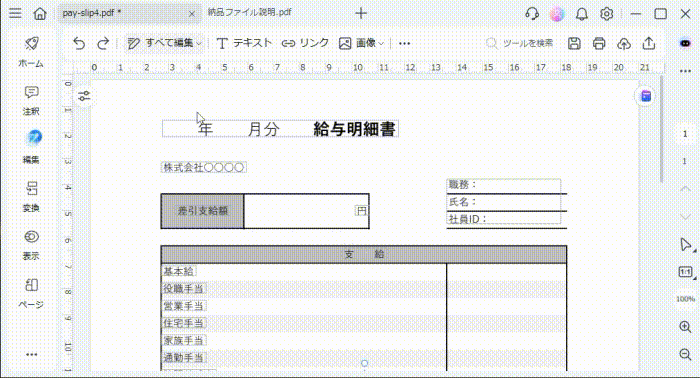Open 注釈 panel in the left sidebar
This screenshot has height=378, width=700.
[31, 101]
